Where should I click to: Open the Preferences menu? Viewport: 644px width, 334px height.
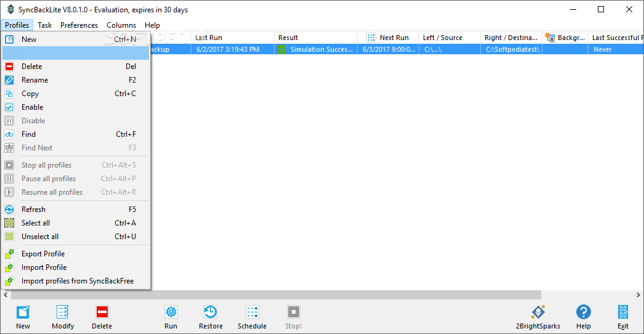(79, 25)
